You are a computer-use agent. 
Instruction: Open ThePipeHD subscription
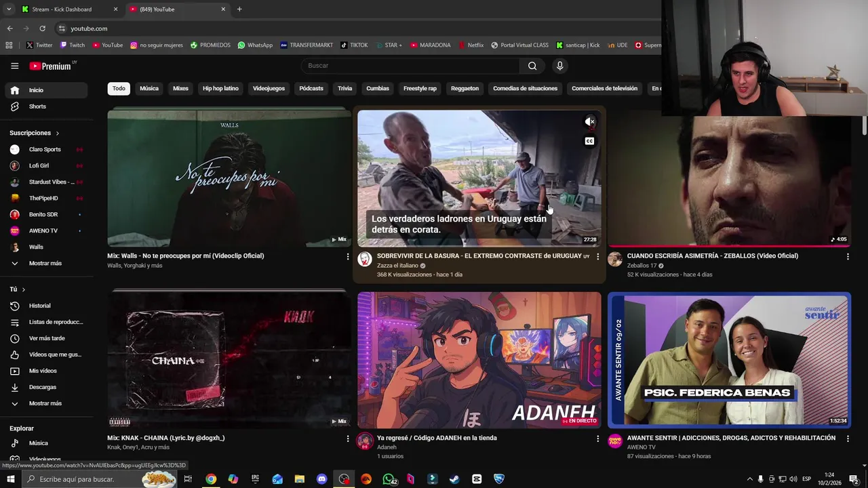pyautogui.click(x=46, y=198)
